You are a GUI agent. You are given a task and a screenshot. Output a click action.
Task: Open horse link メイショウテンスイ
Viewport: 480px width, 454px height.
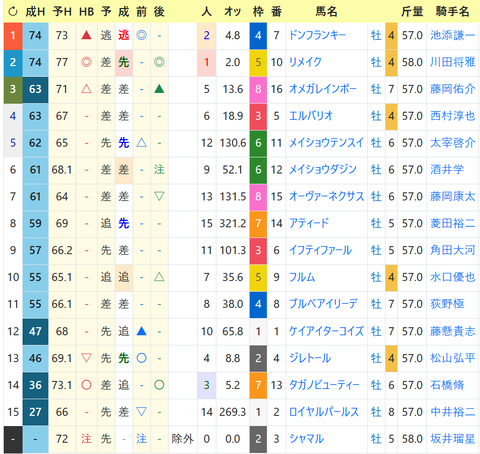326,143
